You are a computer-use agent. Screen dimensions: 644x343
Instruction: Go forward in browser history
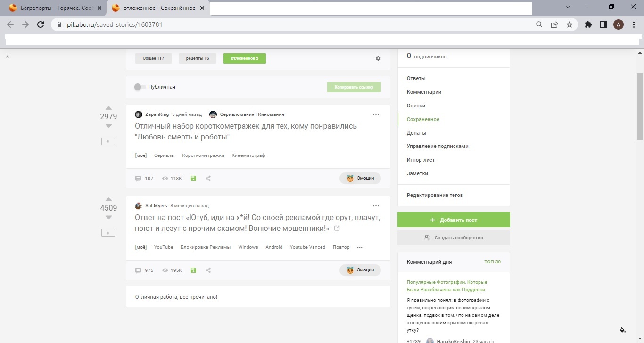pyautogui.click(x=25, y=24)
